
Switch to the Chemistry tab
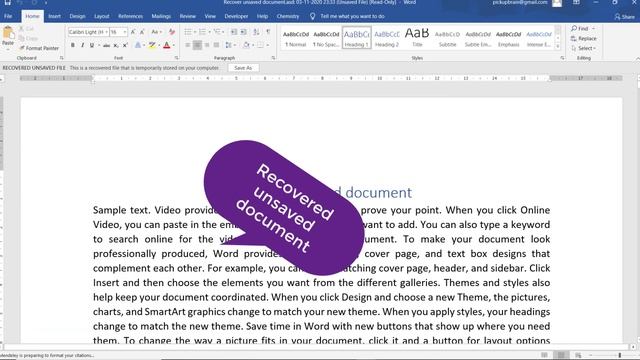pyautogui.click(x=288, y=17)
